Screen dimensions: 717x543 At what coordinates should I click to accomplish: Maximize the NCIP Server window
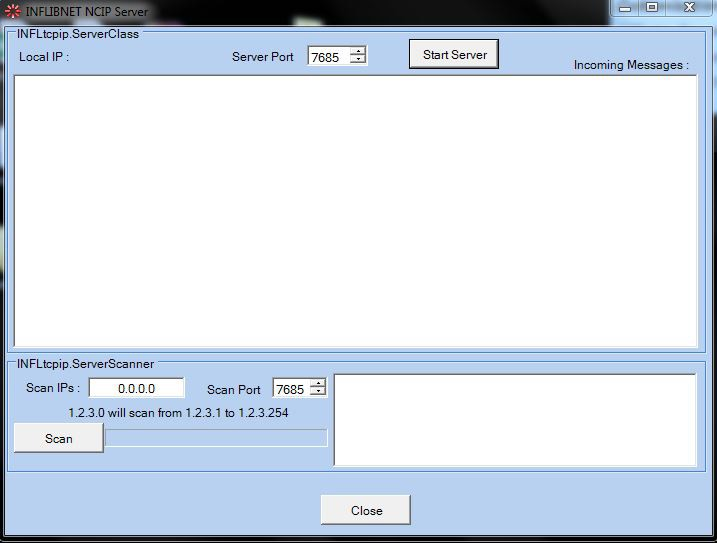coord(652,8)
